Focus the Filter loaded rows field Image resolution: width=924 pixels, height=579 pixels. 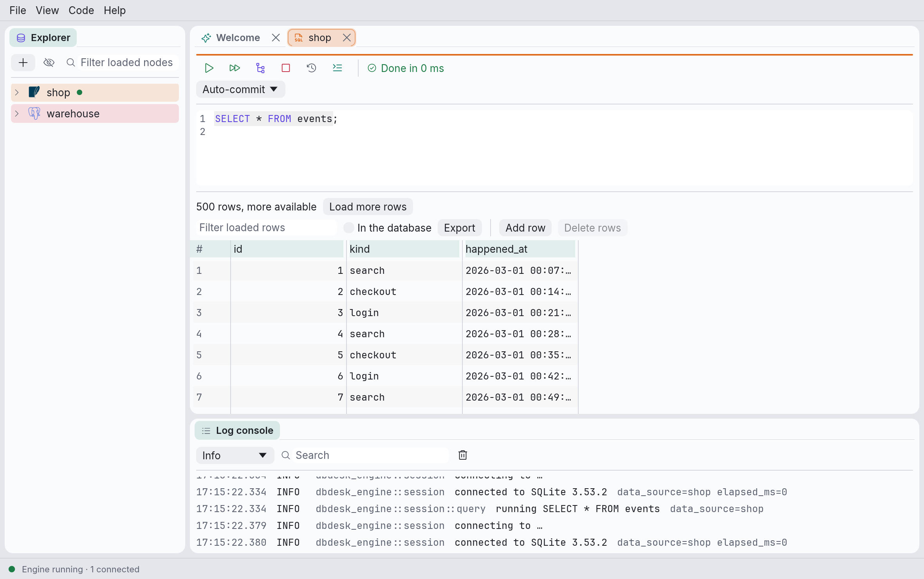click(x=266, y=228)
